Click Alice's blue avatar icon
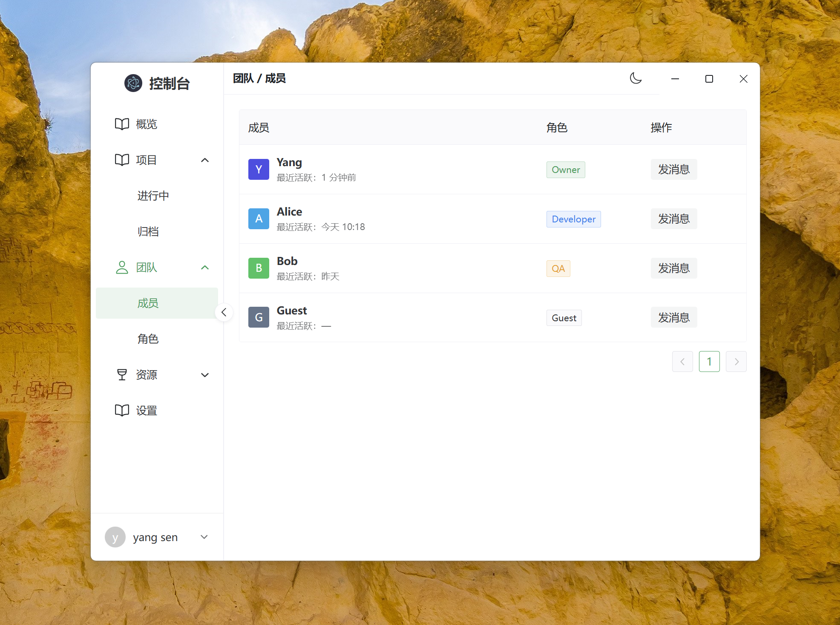This screenshot has width=840, height=625. [259, 219]
